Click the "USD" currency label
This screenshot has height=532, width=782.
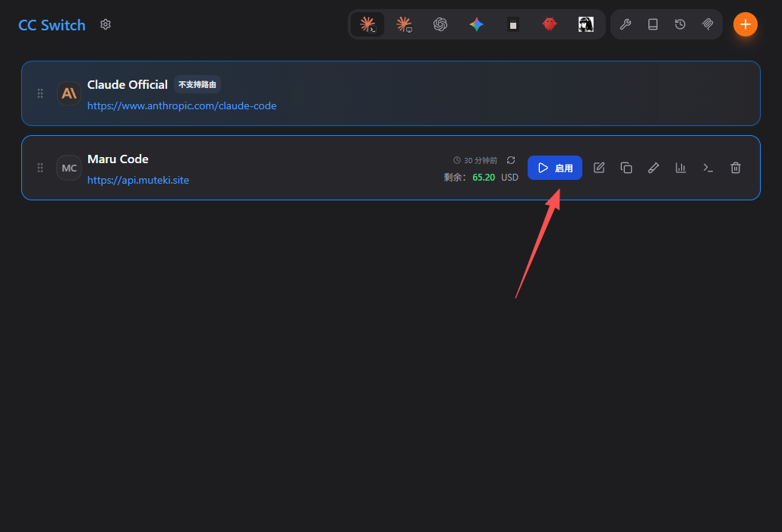click(x=509, y=178)
